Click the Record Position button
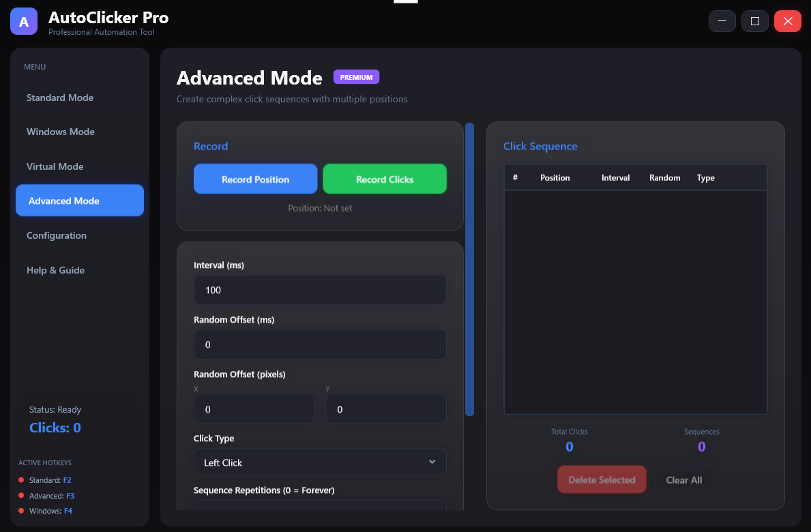 (x=255, y=178)
